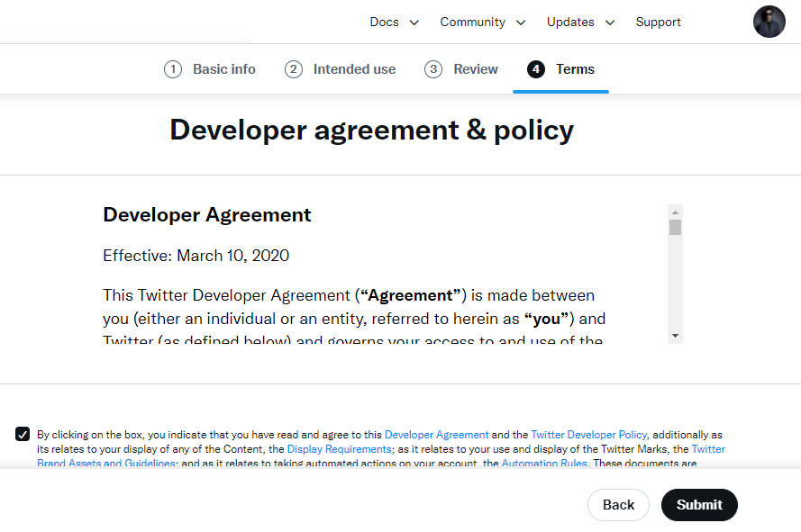Click the step 1 circle icon
The image size is (801, 532).
(173, 69)
